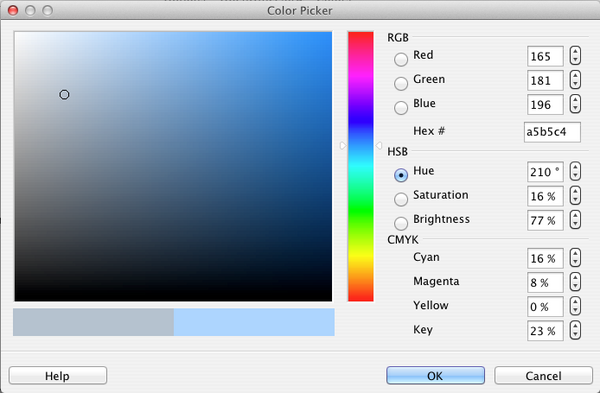Choose the Brightness radio option
This screenshot has height=393, width=600.
tap(401, 223)
